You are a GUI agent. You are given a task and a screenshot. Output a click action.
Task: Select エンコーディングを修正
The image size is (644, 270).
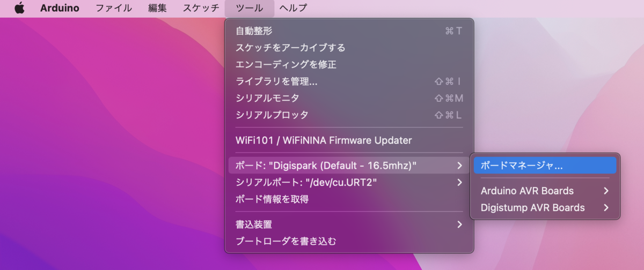[349, 65]
